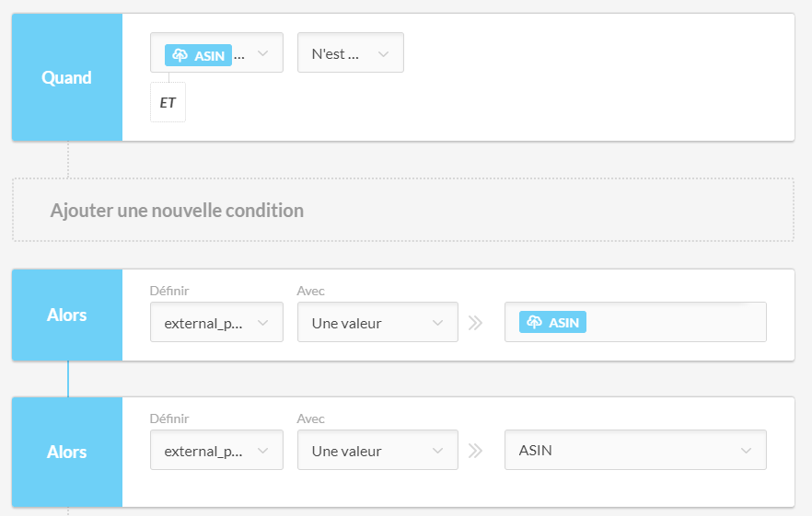Click Ajouter une nouvelle condition
812x516 pixels.
click(177, 211)
